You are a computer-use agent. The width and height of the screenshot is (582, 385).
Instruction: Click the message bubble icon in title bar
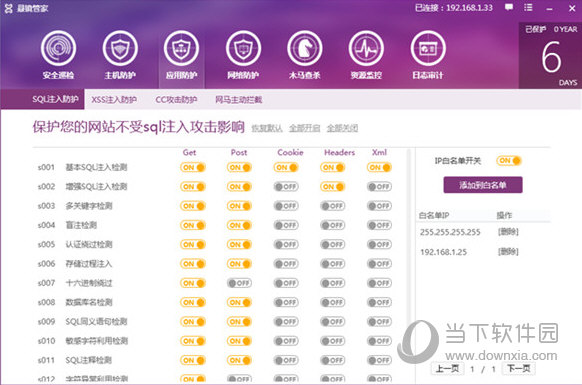509,7
